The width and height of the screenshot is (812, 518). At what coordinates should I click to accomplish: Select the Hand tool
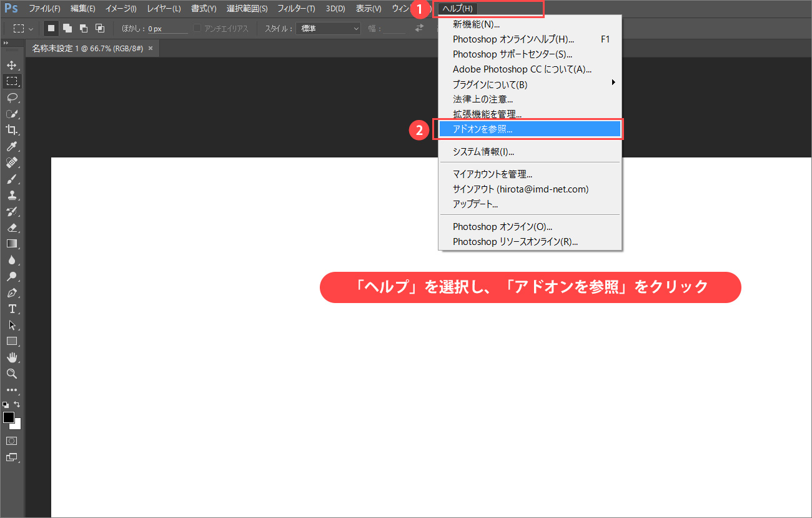[x=12, y=357]
